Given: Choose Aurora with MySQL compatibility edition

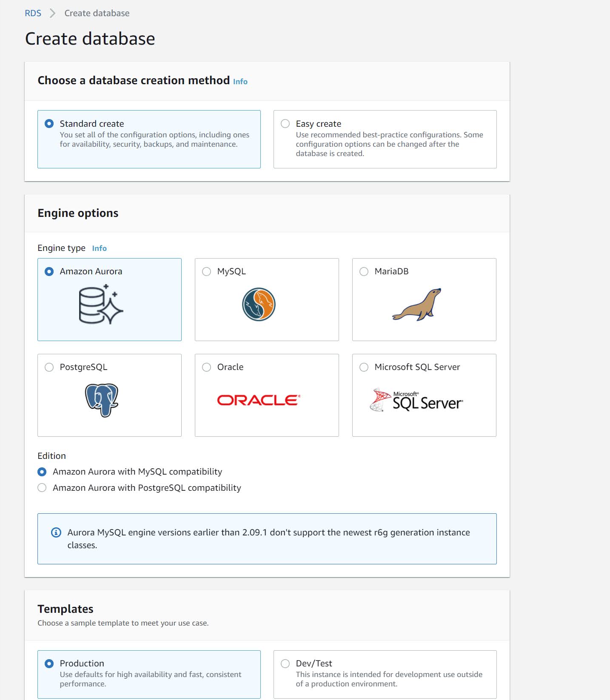Looking at the screenshot, I should 42,472.
